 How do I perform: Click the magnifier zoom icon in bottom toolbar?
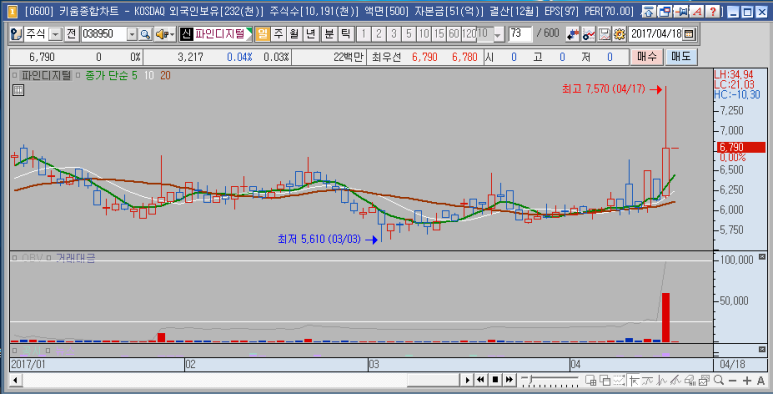click(x=719, y=380)
